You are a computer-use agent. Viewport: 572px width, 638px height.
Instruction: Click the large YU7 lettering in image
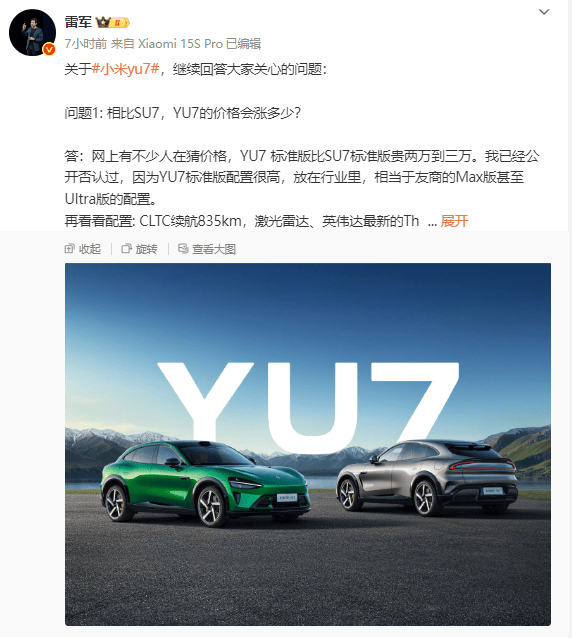(x=308, y=407)
